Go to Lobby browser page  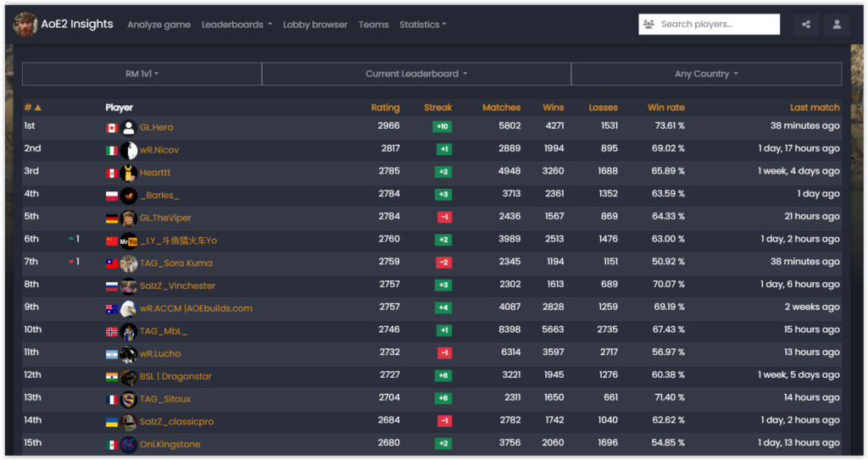[315, 25]
